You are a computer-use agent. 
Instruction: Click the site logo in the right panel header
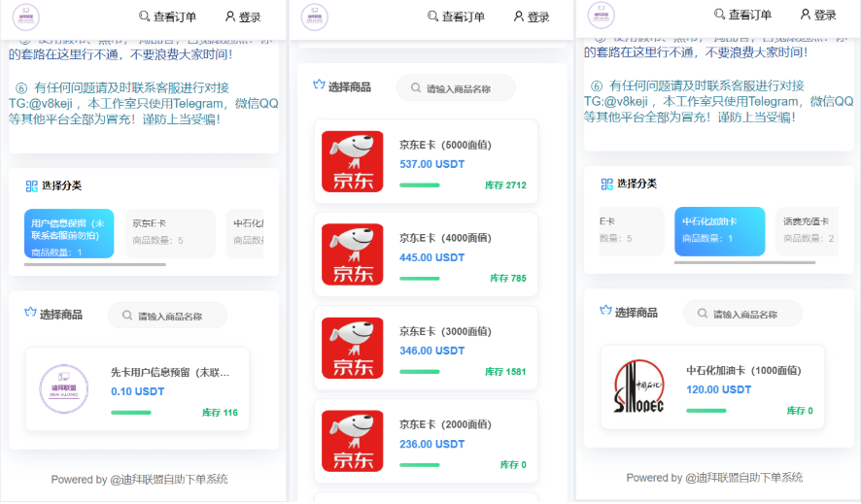pos(602,16)
